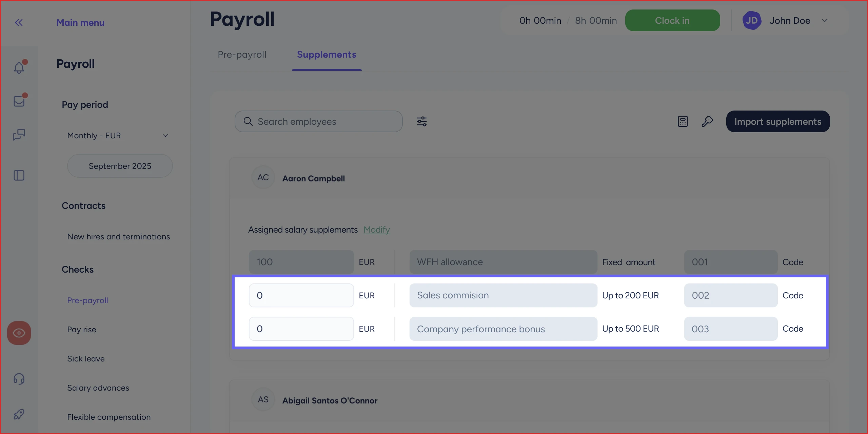Image resolution: width=868 pixels, height=434 pixels.
Task: Click Import supplements button
Action: (x=777, y=121)
